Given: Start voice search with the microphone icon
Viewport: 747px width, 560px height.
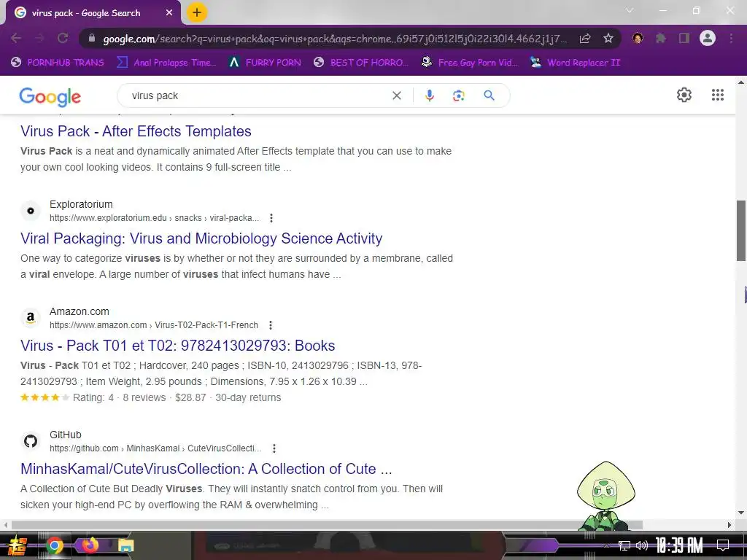Looking at the screenshot, I should [429, 96].
